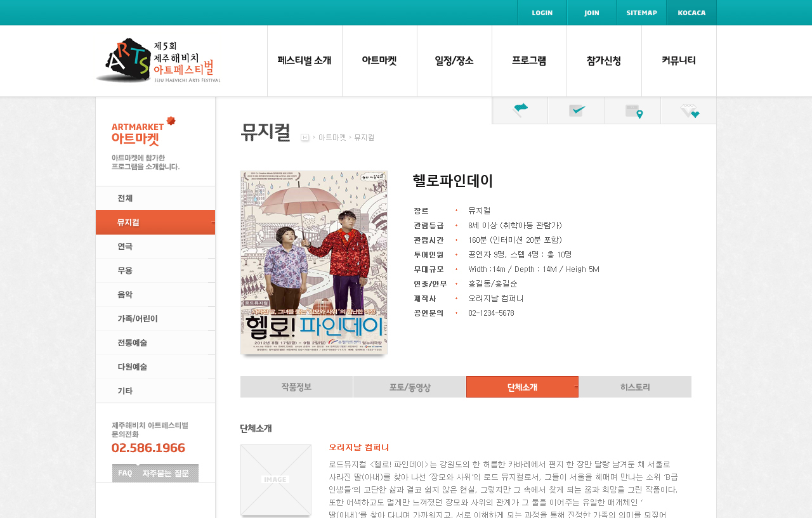The width and height of the screenshot is (812, 518).
Task: Click the 헬로! 파인데이 poster image
Action: tap(314, 262)
